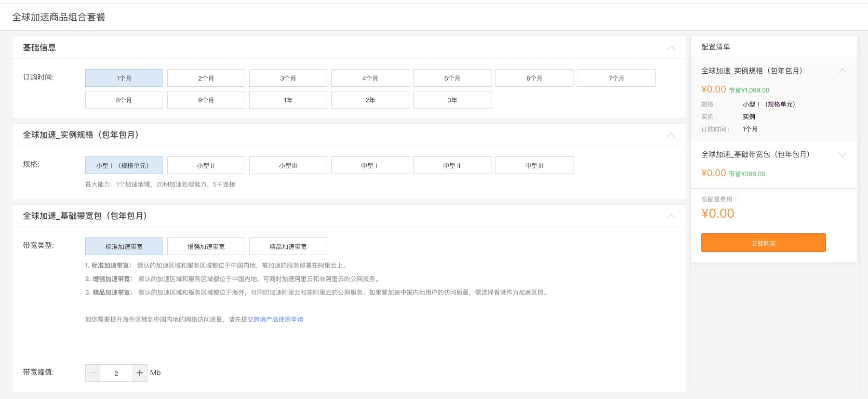
Task: Select the 中型 III specification option
Action: tap(535, 166)
